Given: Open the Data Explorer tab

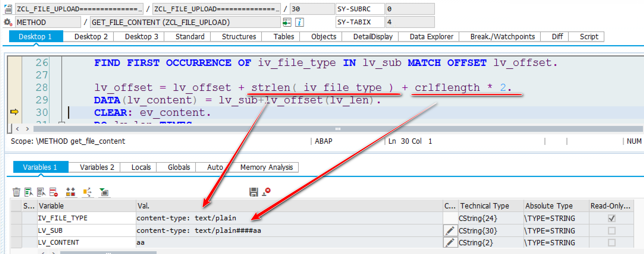Looking at the screenshot, I should (x=431, y=36).
